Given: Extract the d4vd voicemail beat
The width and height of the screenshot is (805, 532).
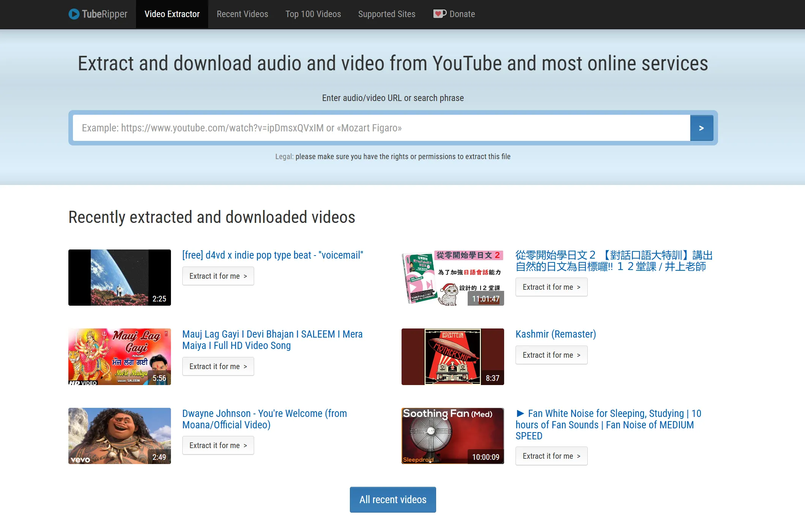Looking at the screenshot, I should (218, 276).
